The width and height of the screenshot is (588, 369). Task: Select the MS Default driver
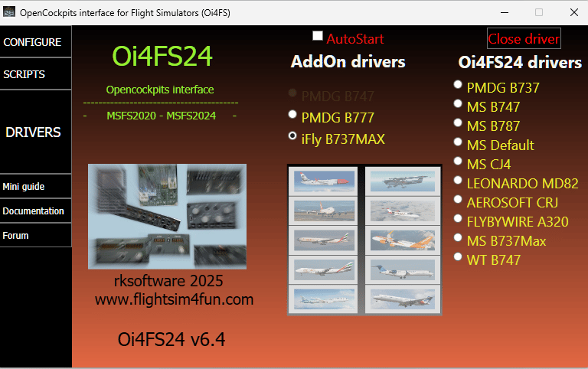[458, 142]
